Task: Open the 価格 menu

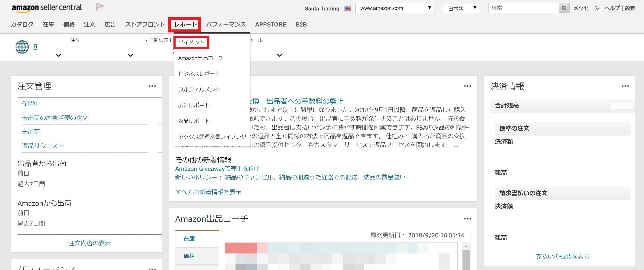Action: point(69,24)
